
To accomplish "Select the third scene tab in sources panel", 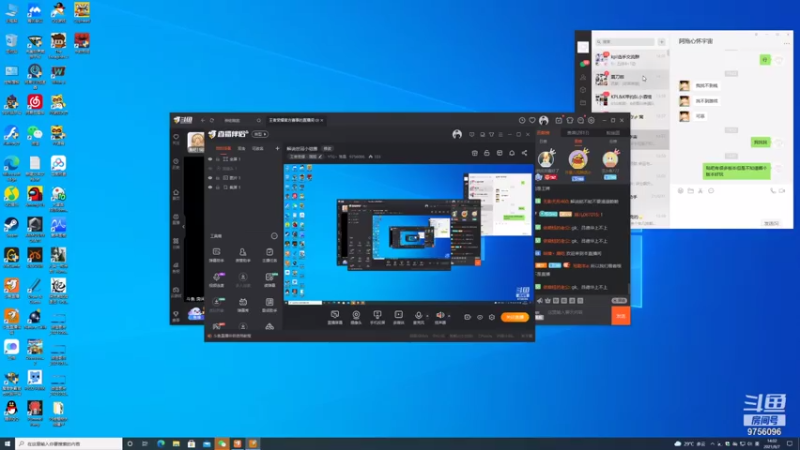I will (258, 148).
